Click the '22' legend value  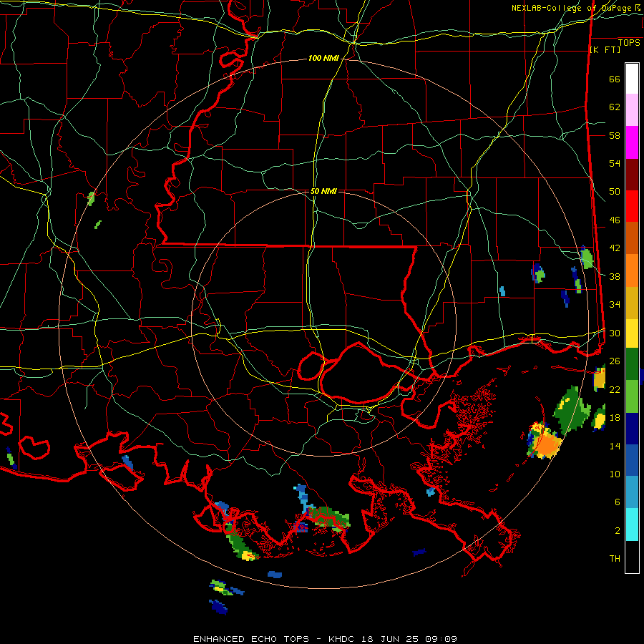[x=615, y=389]
